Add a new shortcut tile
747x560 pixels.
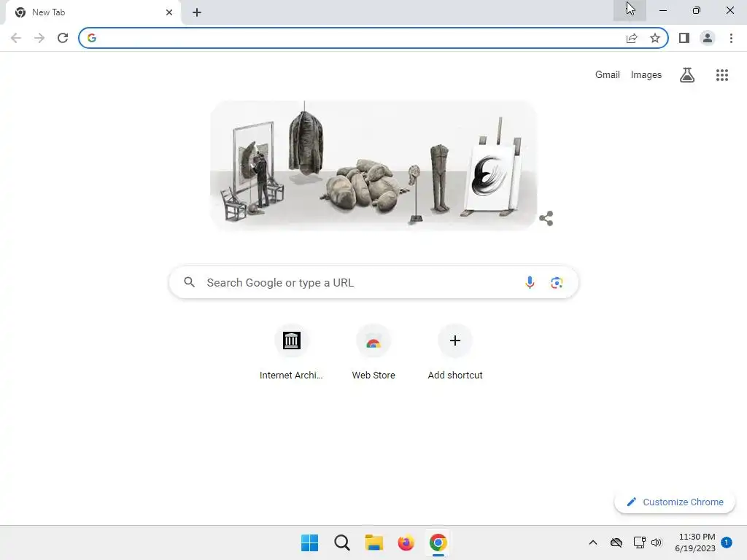click(x=455, y=352)
